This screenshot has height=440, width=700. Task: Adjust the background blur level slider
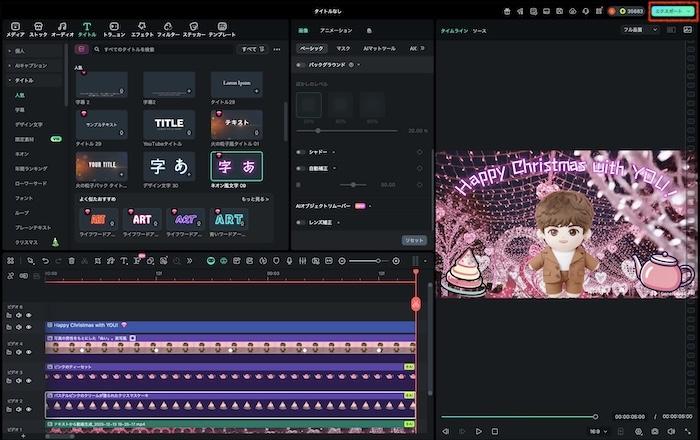(x=346, y=131)
